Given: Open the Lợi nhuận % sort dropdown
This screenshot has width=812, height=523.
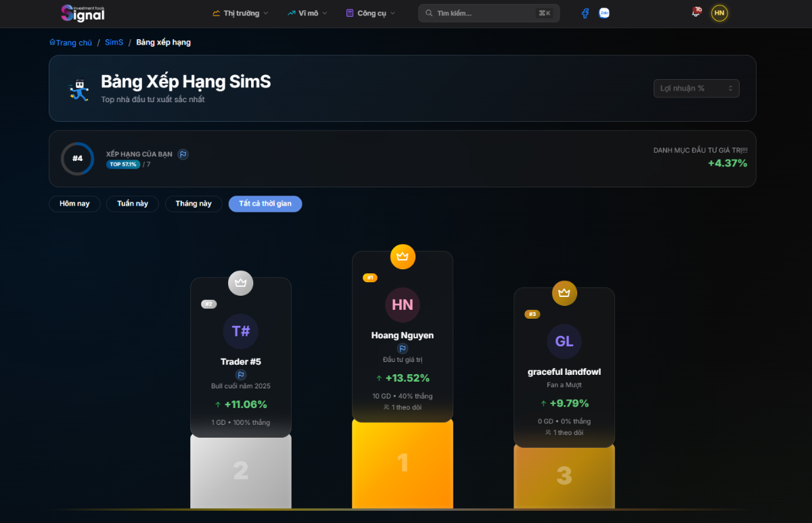Looking at the screenshot, I should tap(696, 89).
